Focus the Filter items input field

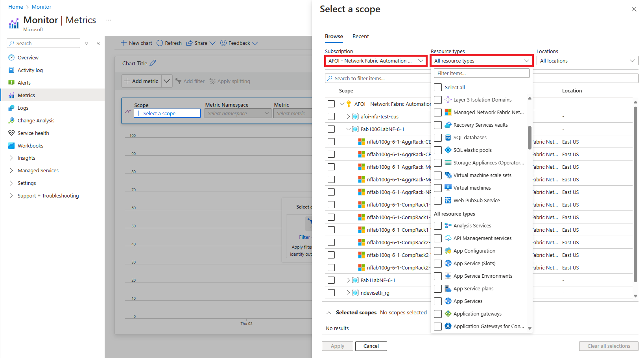click(482, 73)
